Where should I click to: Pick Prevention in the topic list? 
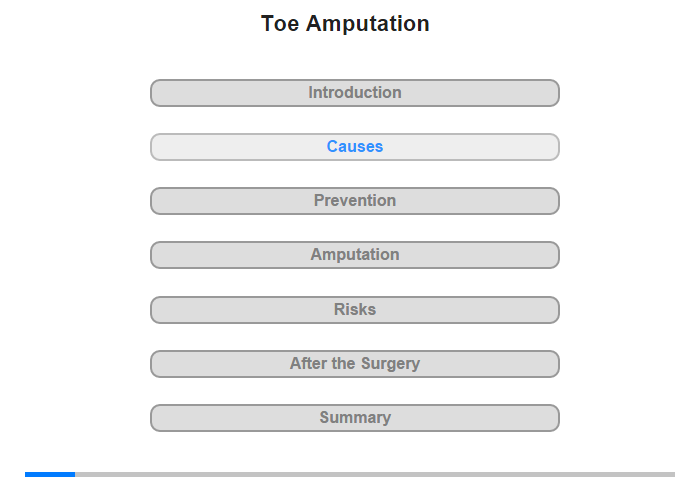355,201
